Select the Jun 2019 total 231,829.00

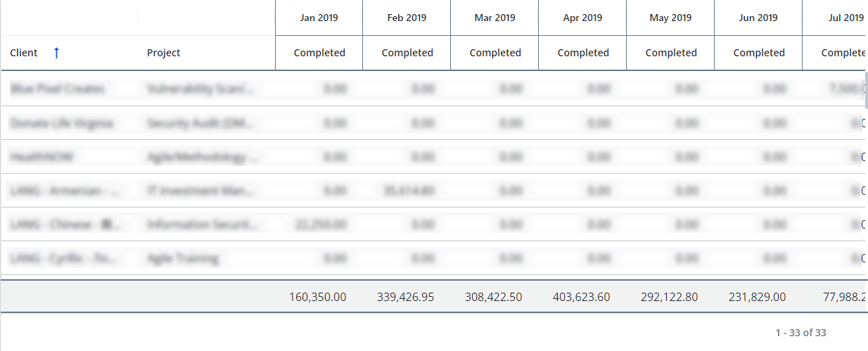click(x=757, y=297)
